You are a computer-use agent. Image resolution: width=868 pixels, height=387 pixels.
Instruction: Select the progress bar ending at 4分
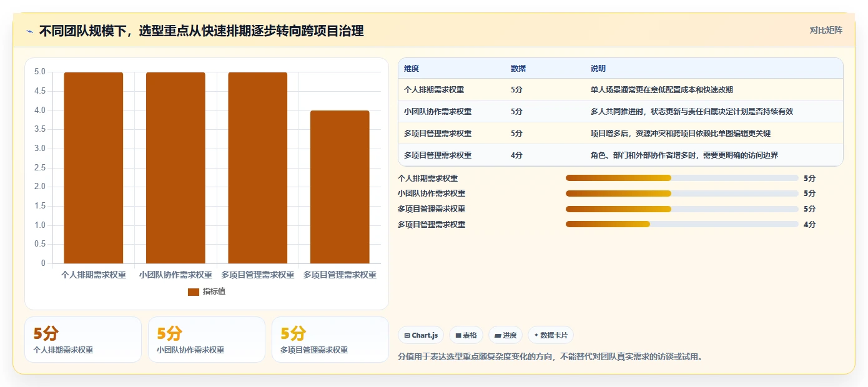coord(682,224)
